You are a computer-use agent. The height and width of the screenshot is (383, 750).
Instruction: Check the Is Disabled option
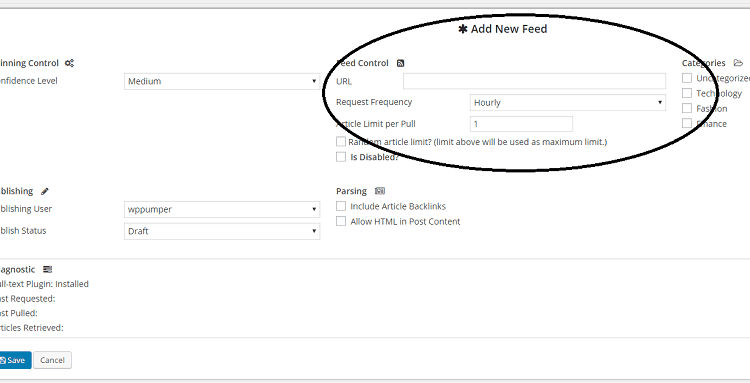coord(341,157)
